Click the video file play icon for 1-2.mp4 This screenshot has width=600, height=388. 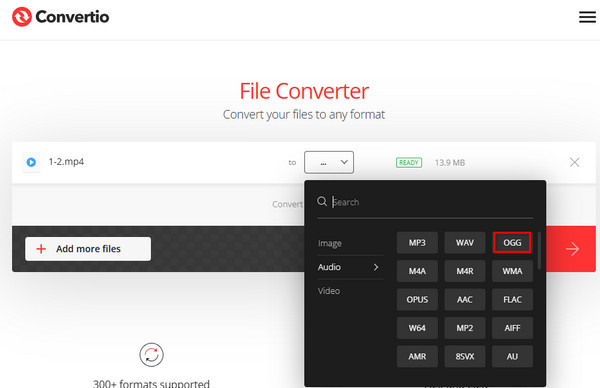point(31,162)
